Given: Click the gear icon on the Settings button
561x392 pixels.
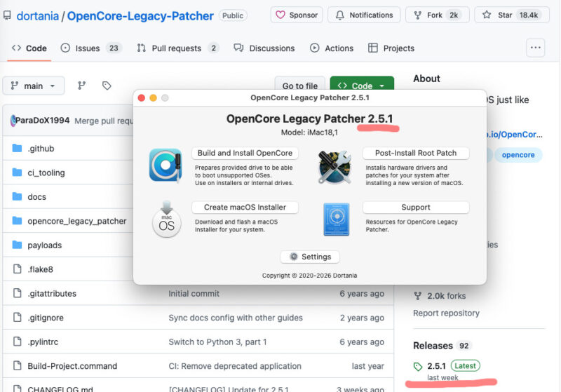Looking at the screenshot, I should (293, 257).
